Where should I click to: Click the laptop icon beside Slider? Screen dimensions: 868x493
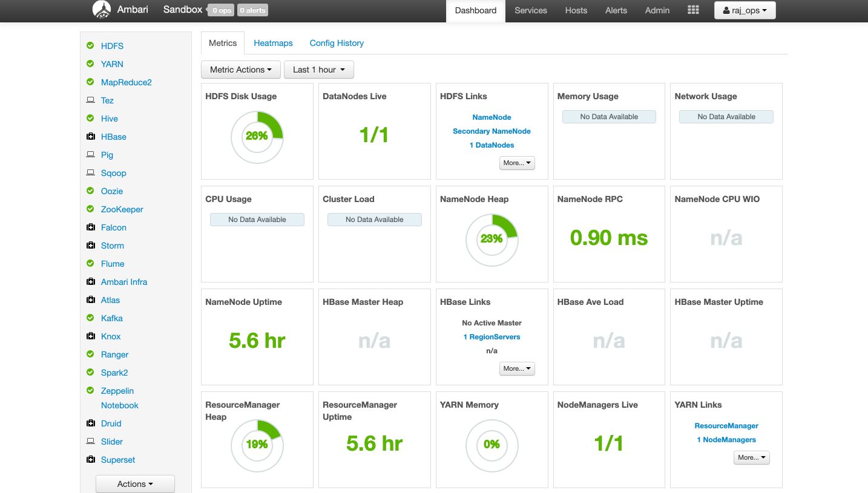point(90,442)
